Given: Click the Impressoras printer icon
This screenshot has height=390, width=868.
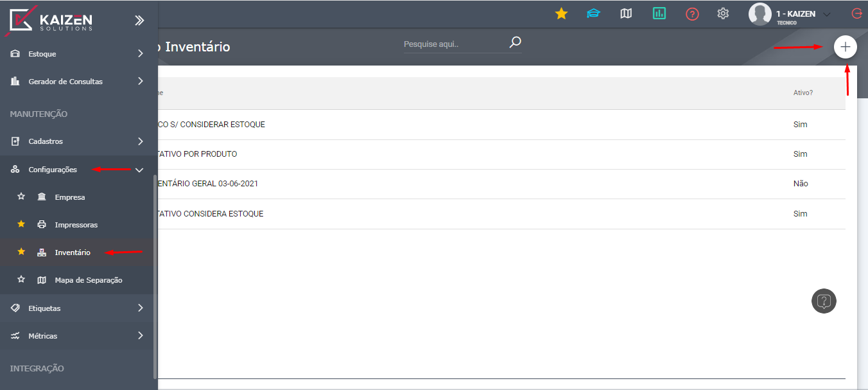Looking at the screenshot, I should click(42, 225).
